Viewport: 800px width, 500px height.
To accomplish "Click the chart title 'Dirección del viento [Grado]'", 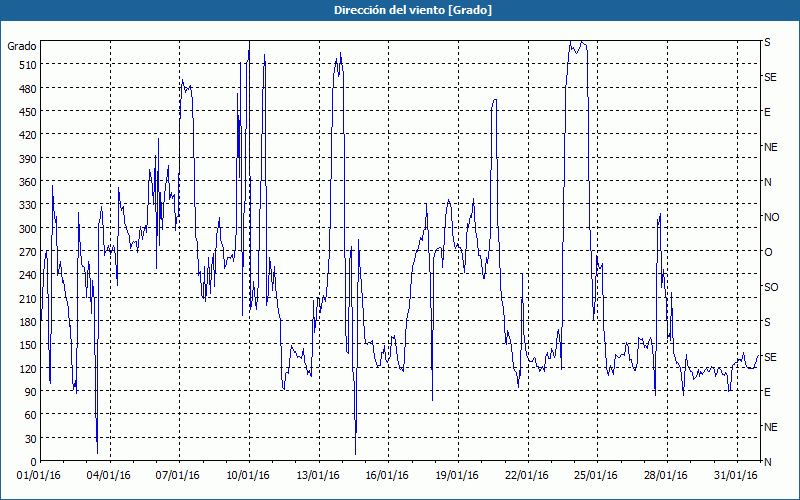I will point(413,10).
